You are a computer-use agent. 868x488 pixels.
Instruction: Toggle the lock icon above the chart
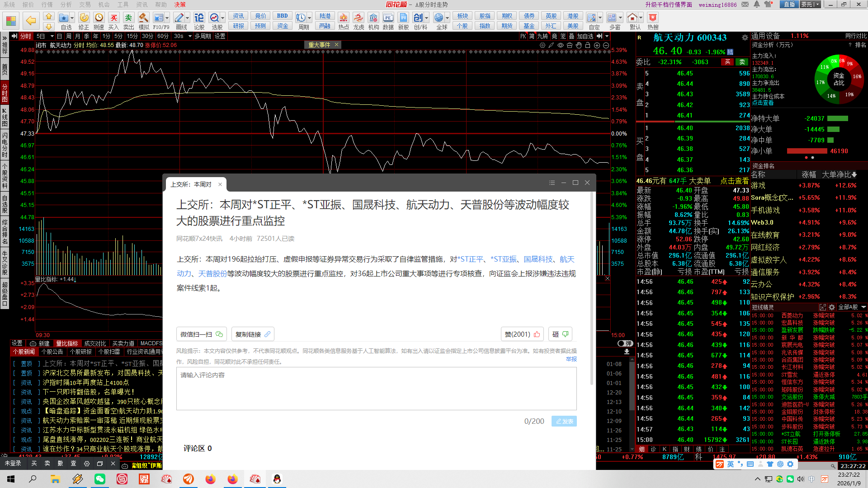(588, 45)
